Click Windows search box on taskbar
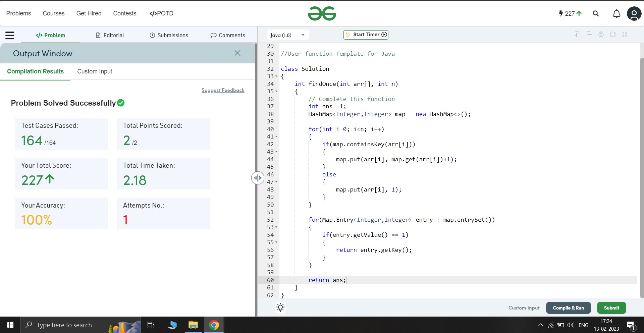 pos(80,325)
